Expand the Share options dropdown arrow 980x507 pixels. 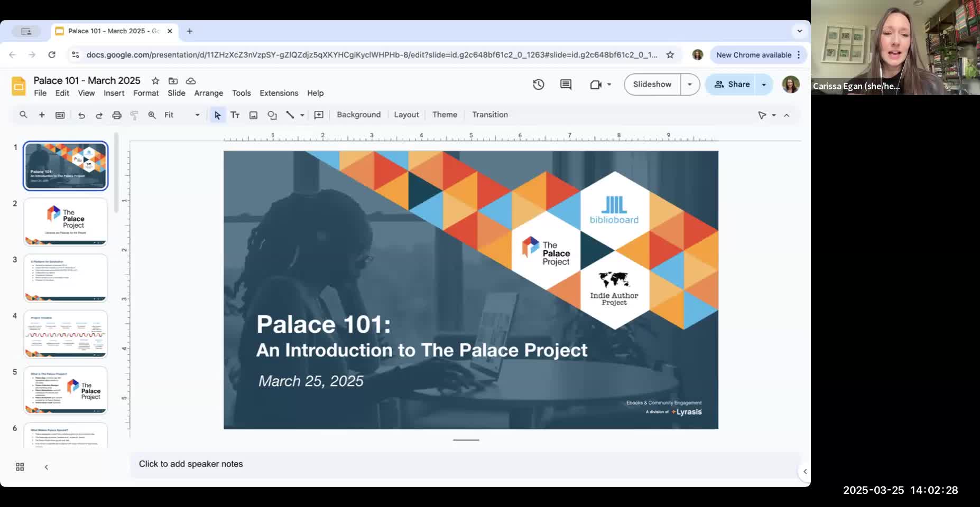tap(764, 84)
